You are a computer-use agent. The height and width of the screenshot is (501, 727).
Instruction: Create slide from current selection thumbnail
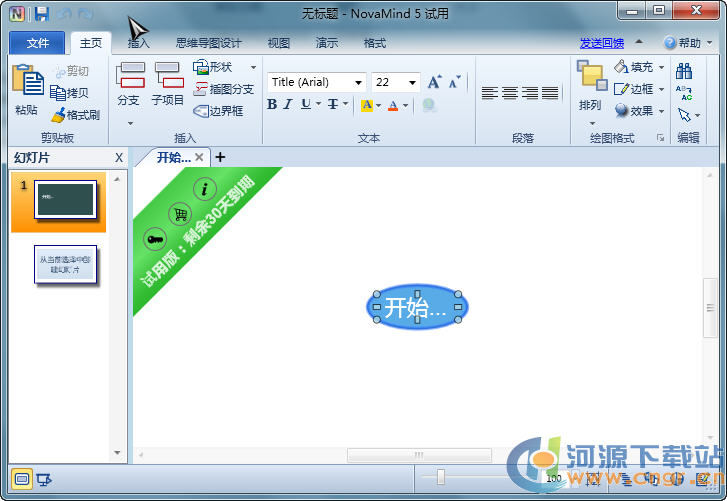[65, 264]
